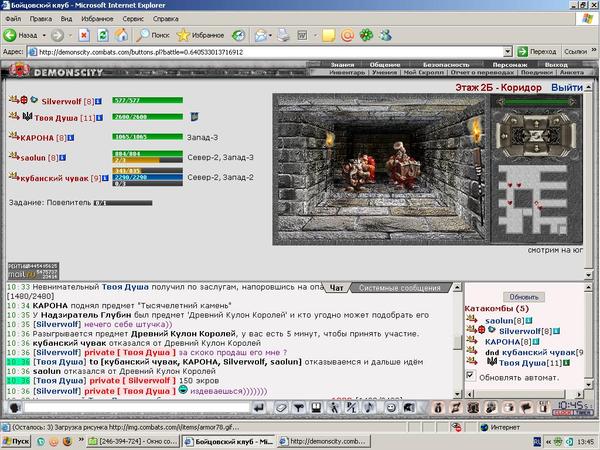Click the running man chat icon
This screenshot has height=450, width=600.
coord(334,408)
